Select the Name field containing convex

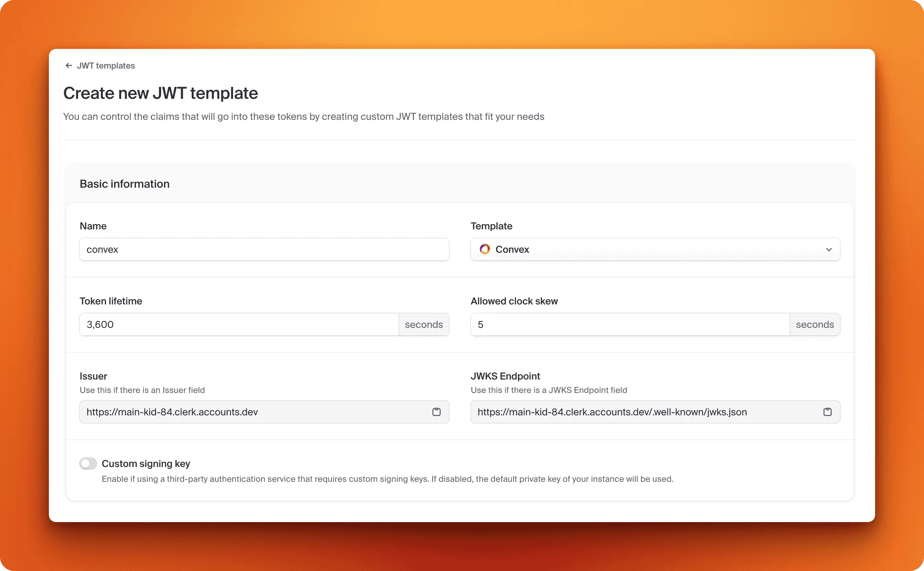pos(264,249)
